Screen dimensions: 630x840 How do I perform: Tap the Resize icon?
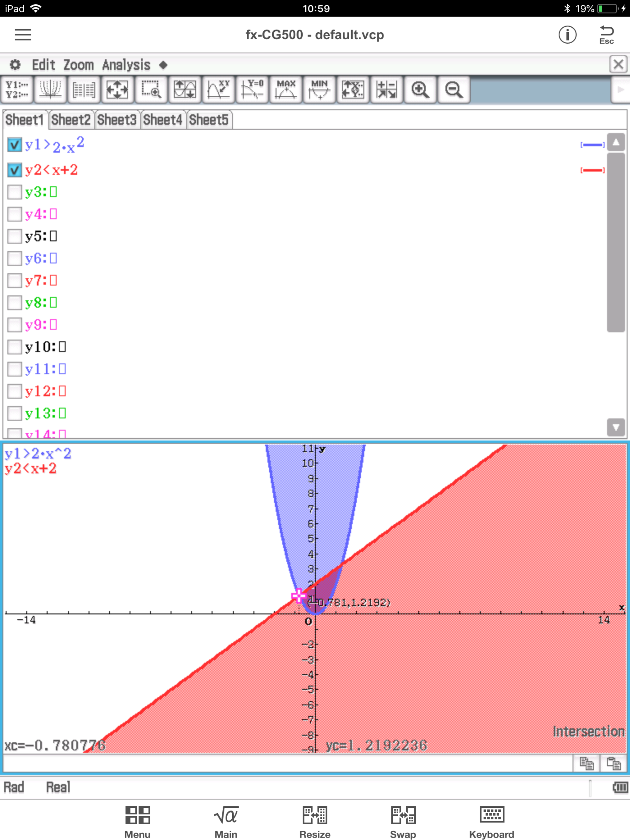click(x=315, y=822)
